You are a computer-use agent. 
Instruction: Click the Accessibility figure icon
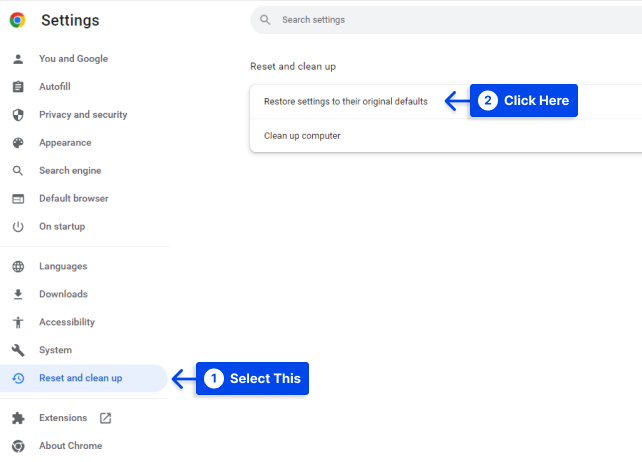[18, 323]
